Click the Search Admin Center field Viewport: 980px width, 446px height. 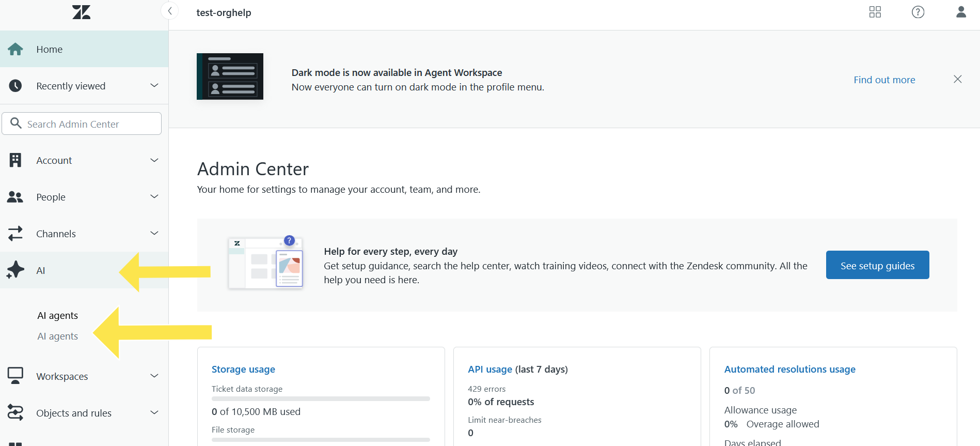pyautogui.click(x=88, y=124)
